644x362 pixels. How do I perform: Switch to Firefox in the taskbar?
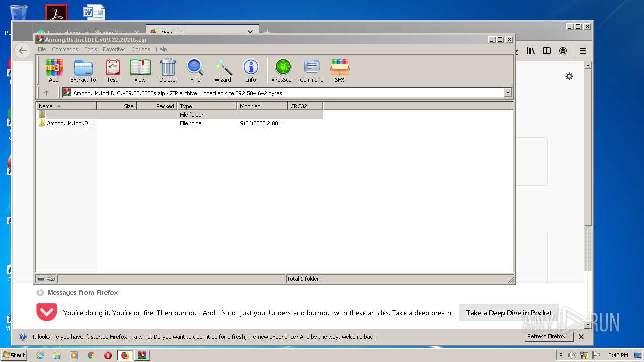125,355
